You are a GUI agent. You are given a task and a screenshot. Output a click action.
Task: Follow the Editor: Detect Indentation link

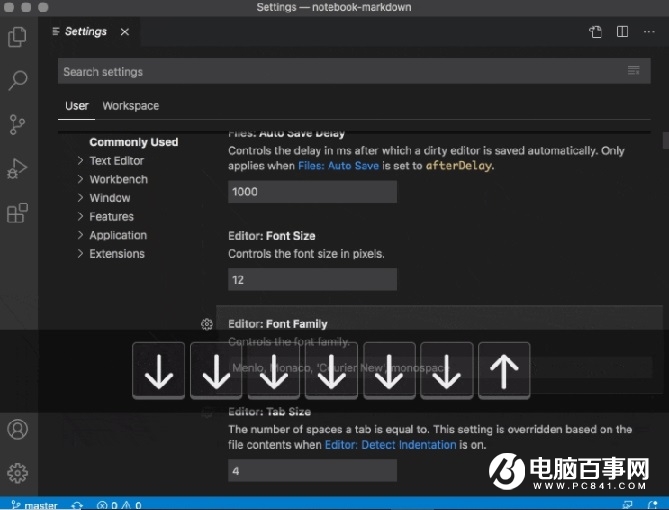pyautogui.click(x=390, y=445)
